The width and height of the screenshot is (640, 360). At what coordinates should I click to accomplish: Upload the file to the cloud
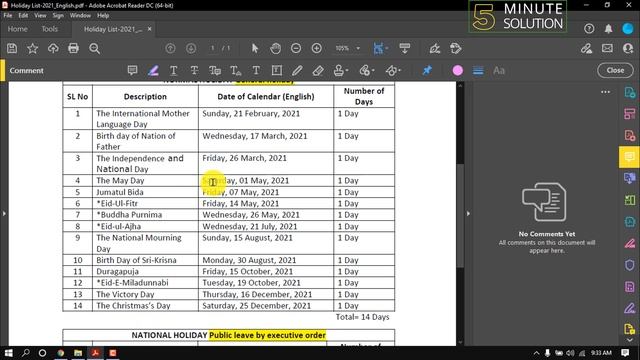[53, 49]
